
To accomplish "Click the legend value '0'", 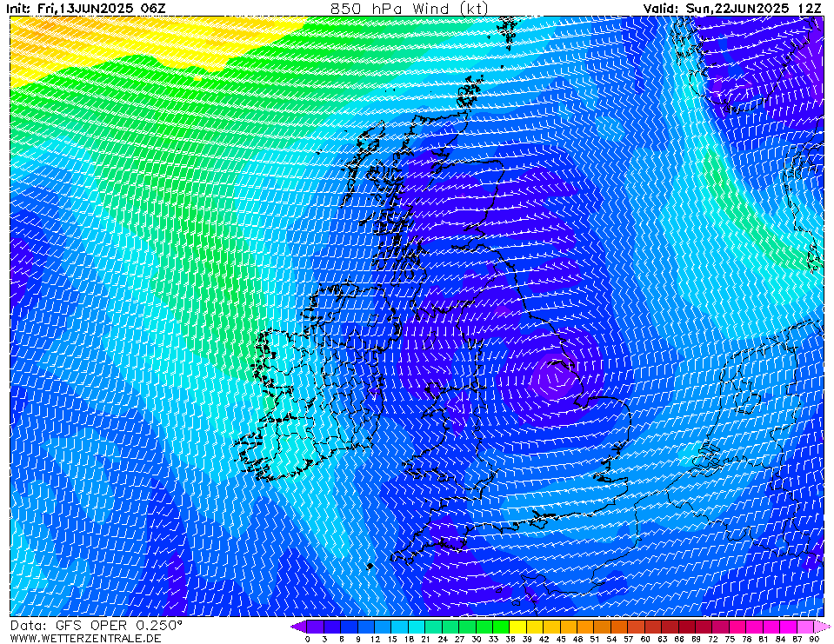I will tap(308, 639).
